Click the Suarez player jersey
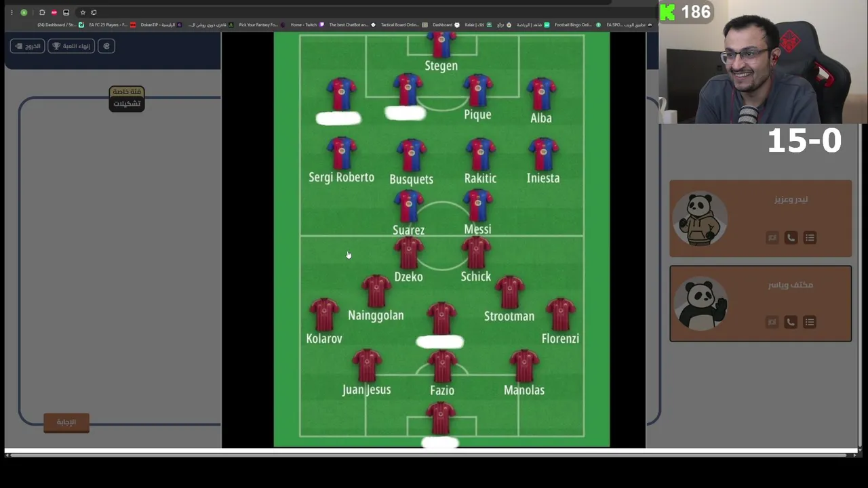Viewport: 868px width, 488px height. pyautogui.click(x=408, y=207)
